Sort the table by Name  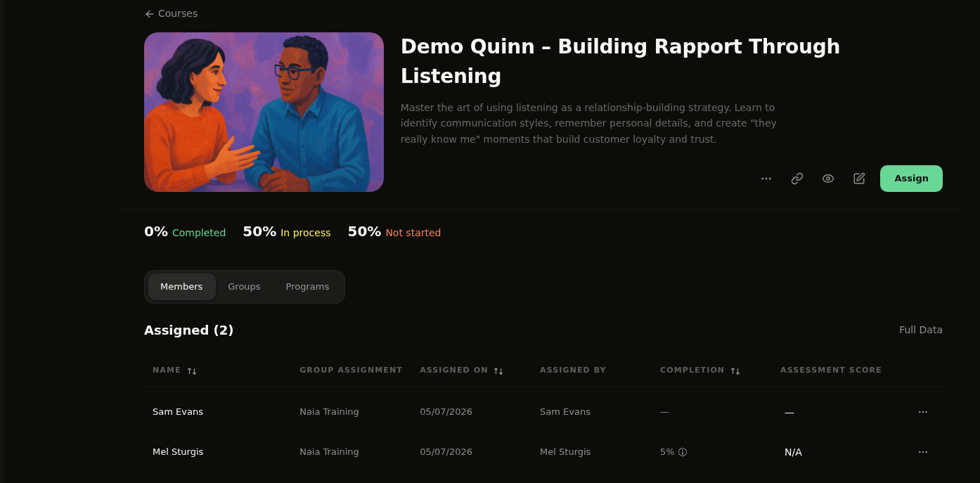(192, 371)
